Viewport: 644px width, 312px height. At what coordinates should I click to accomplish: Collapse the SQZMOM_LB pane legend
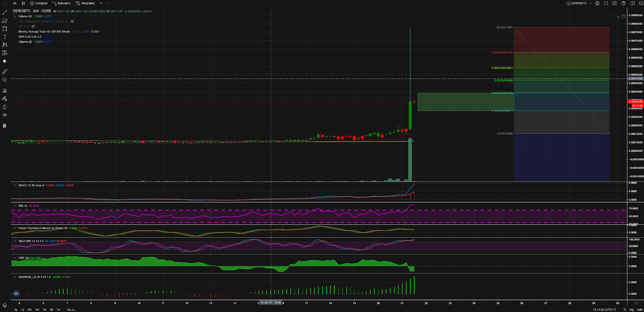click(15, 277)
